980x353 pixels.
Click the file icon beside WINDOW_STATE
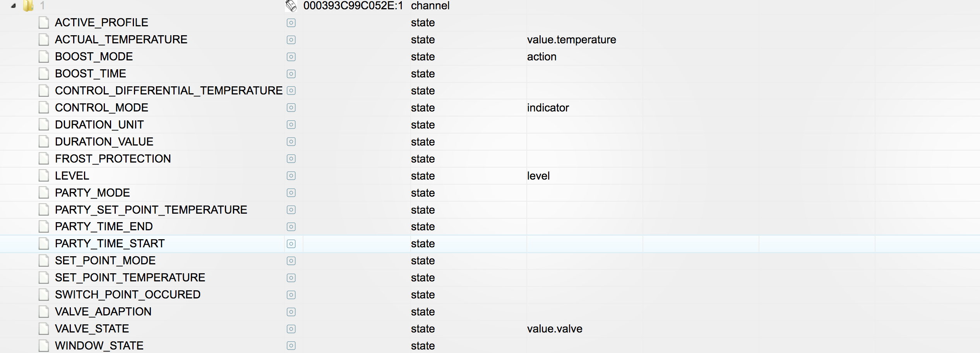44,346
